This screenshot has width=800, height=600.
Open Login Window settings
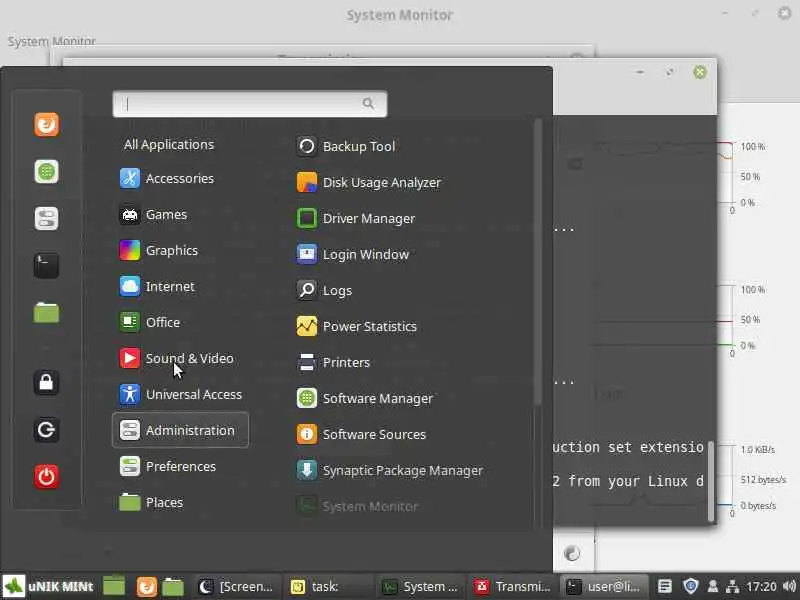click(x=353, y=254)
